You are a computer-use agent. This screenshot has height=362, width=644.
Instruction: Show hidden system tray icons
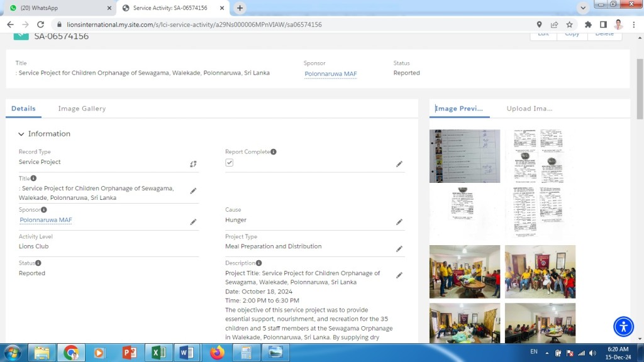(x=547, y=353)
